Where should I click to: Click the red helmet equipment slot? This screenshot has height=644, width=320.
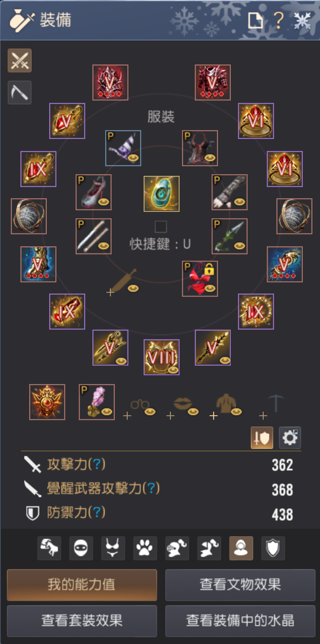(x=110, y=83)
